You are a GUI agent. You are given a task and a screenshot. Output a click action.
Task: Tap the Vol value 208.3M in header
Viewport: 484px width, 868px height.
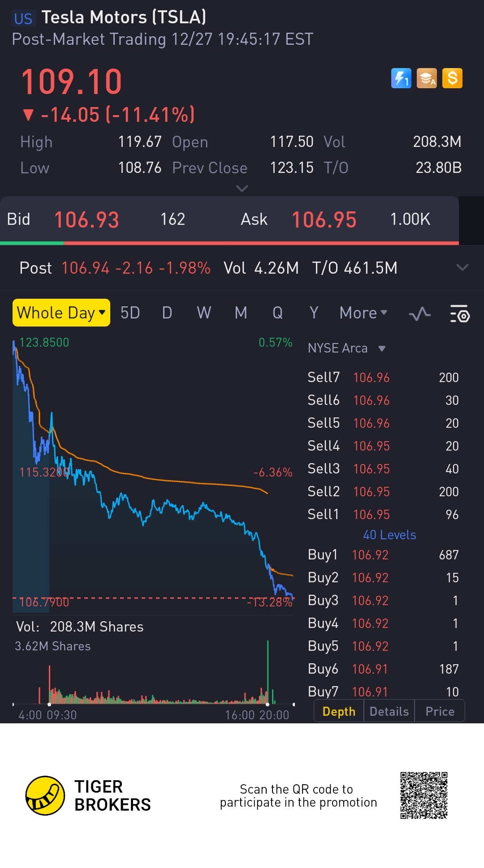[437, 142]
